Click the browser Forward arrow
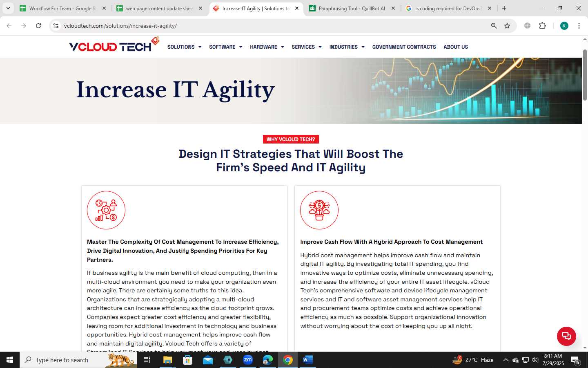588x368 pixels. [x=24, y=26]
